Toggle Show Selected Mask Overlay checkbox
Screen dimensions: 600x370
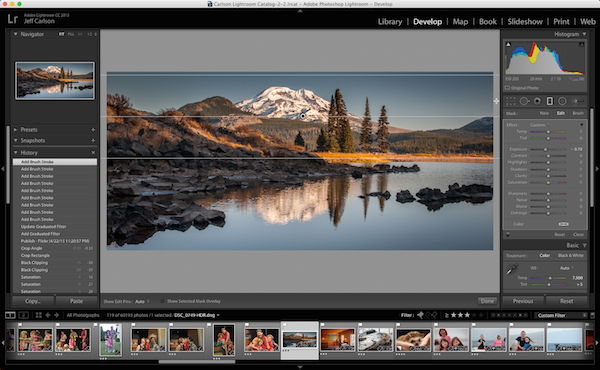coord(162,301)
